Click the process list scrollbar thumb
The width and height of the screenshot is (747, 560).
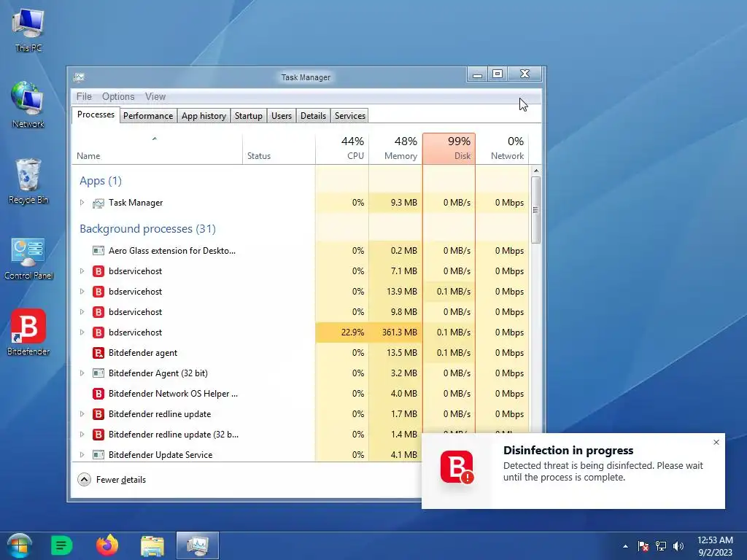click(x=536, y=210)
